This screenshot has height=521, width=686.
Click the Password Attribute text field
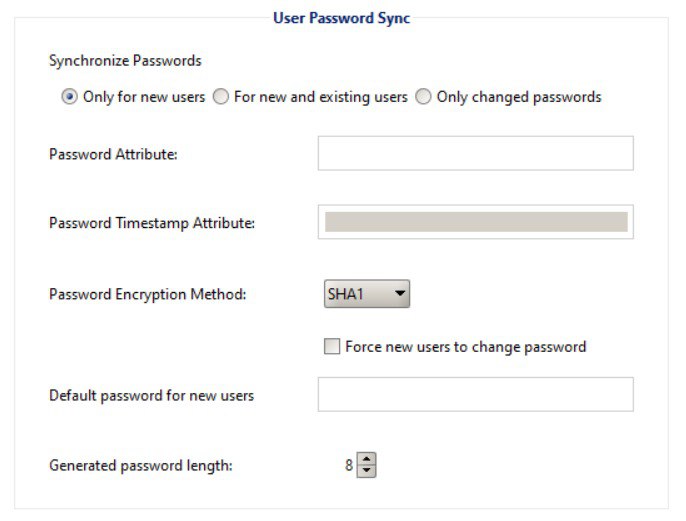[475, 153]
